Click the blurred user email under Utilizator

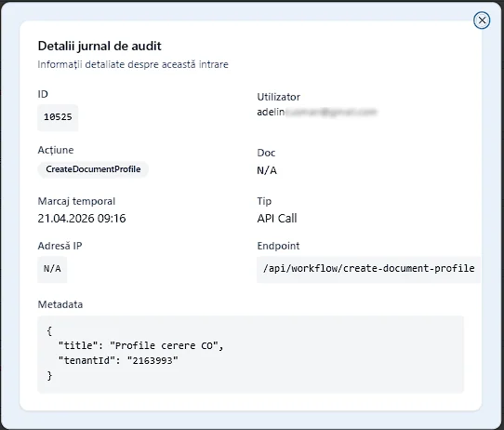coord(317,112)
